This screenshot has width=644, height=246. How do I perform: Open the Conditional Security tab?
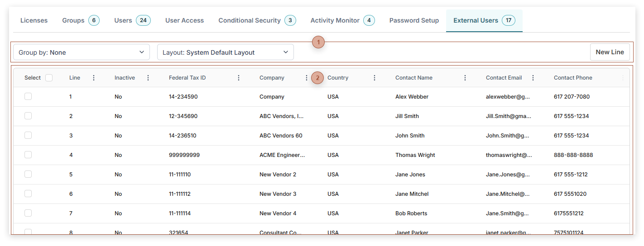coord(257,20)
